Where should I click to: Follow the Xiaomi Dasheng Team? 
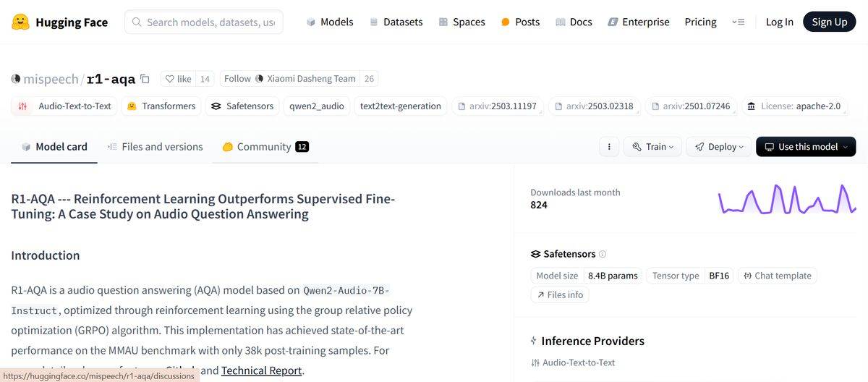[237, 79]
